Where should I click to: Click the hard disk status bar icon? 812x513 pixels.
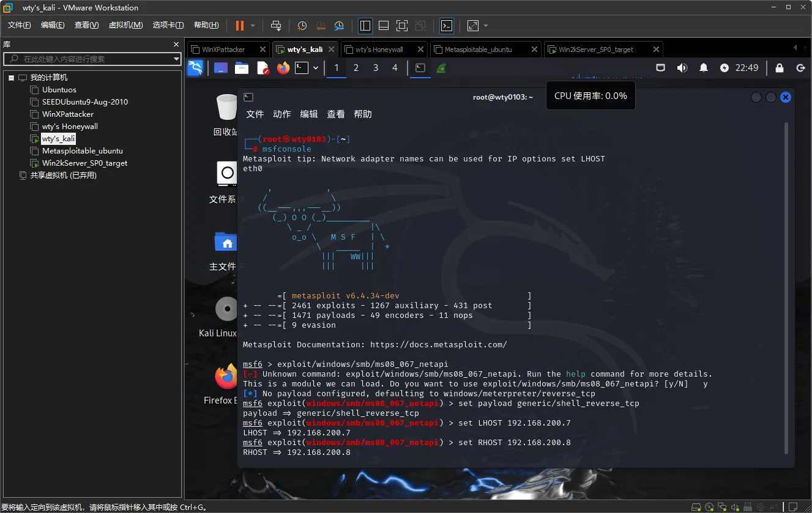coord(696,507)
